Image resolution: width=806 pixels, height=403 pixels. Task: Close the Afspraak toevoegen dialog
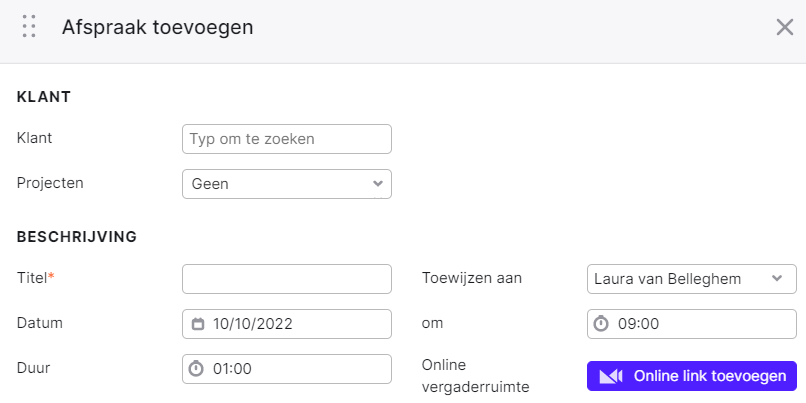coord(784,27)
